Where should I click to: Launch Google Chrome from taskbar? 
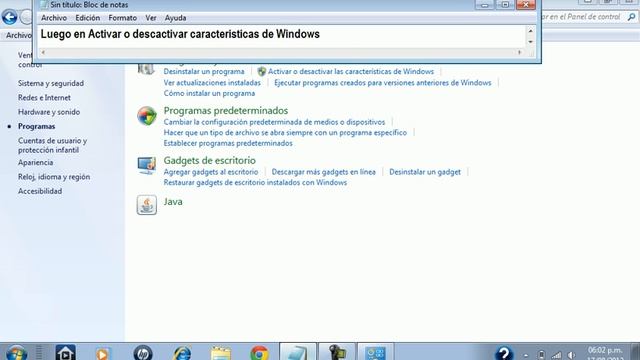[x=259, y=353]
